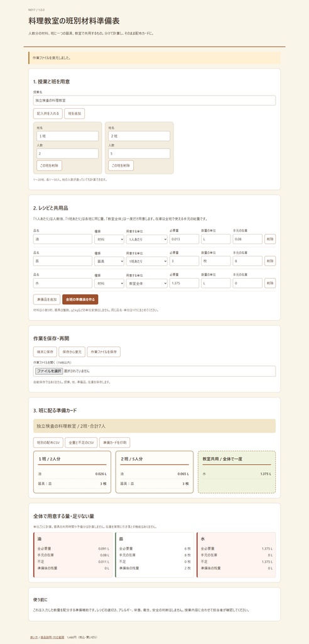The image size is (309, 644).
Task: Focus the 授業名 input field
Action: [154, 100]
